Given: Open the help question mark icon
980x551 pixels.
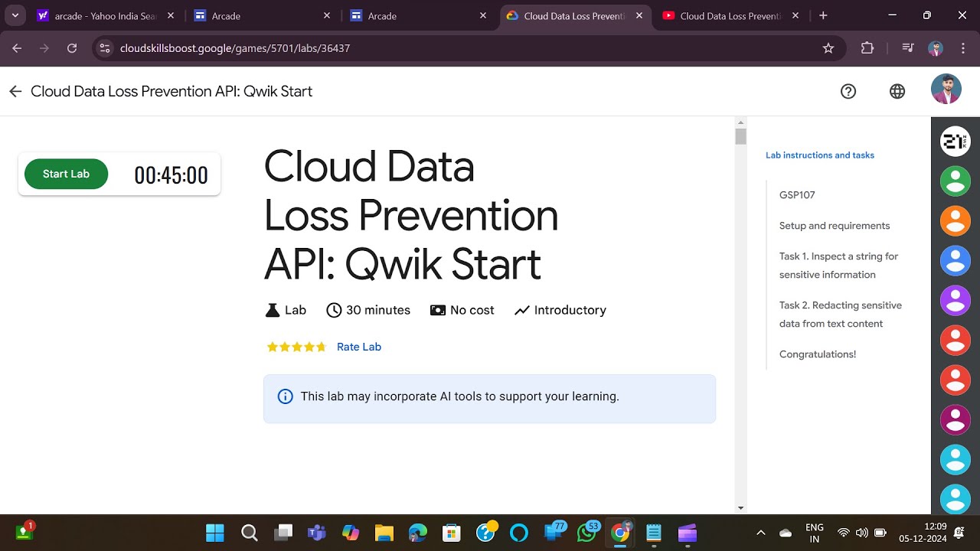Looking at the screenshot, I should pos(848,92).
